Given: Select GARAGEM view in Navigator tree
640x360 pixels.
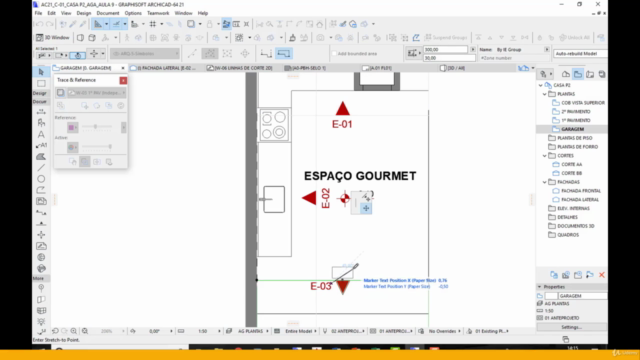Looking at the screenshot, I should (572, 129).
